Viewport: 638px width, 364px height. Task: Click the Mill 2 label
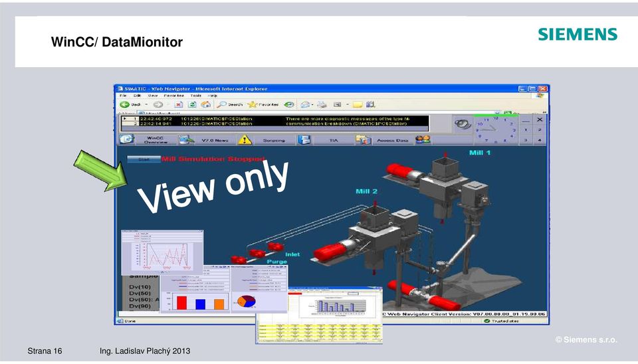point(366,191)
